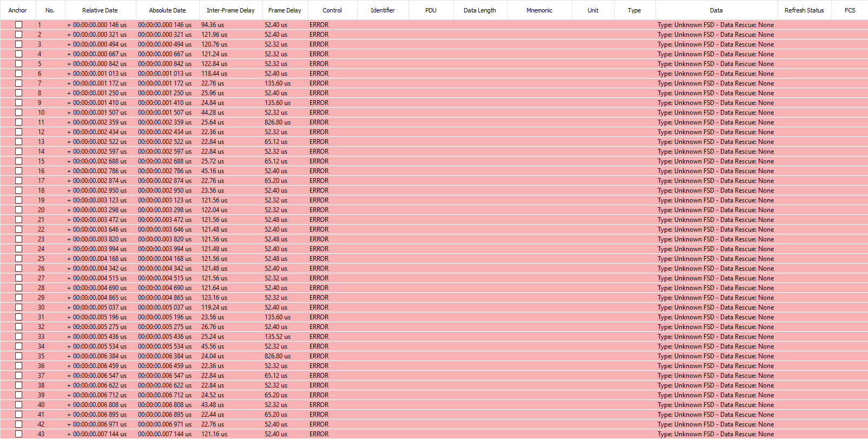Image resolution: width=868 pixels, height=439 pixels.
Task: Click the Frame Delay column header
Action: pos(285,10)
